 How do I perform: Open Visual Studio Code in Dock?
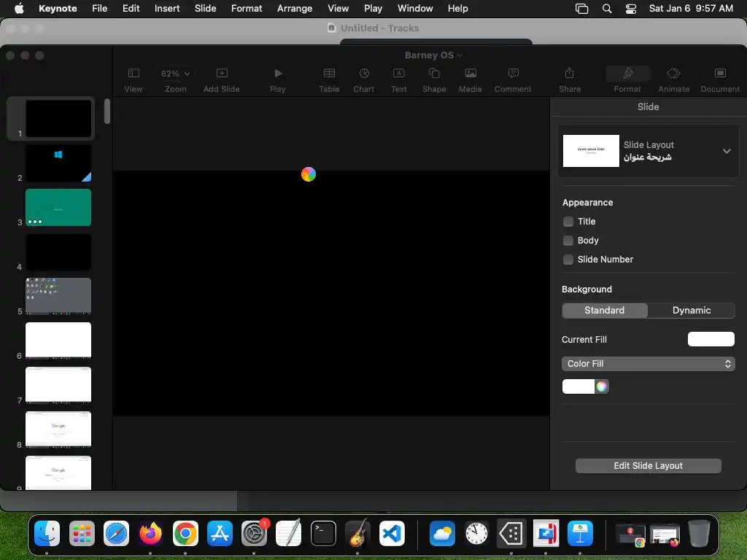[392, 533]
